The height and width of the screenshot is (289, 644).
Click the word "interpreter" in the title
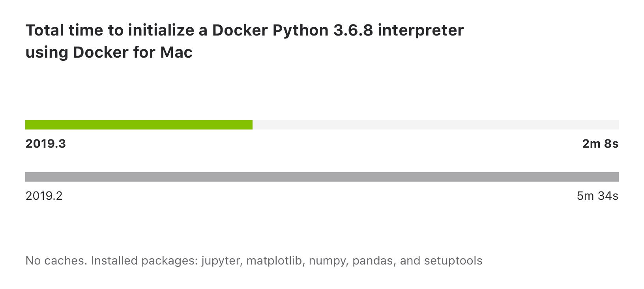pyautogui.click(x=421, y=30)
